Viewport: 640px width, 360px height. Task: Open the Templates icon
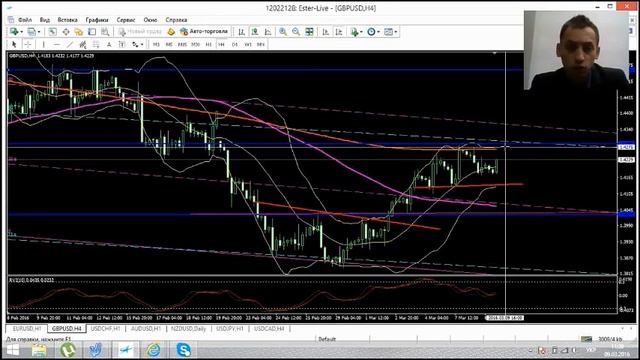pos(389,32)
